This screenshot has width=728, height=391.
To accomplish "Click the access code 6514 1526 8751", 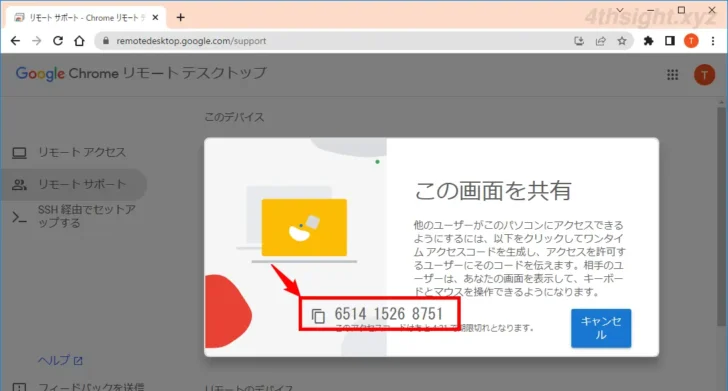I will [389, 314].
